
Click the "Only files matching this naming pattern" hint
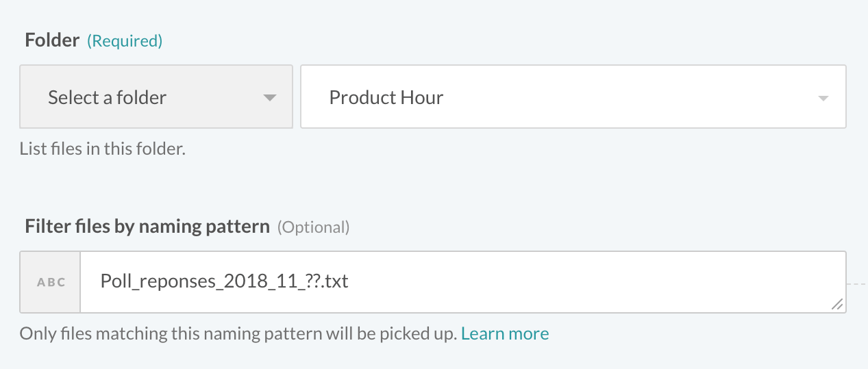(x=238, y=334)
